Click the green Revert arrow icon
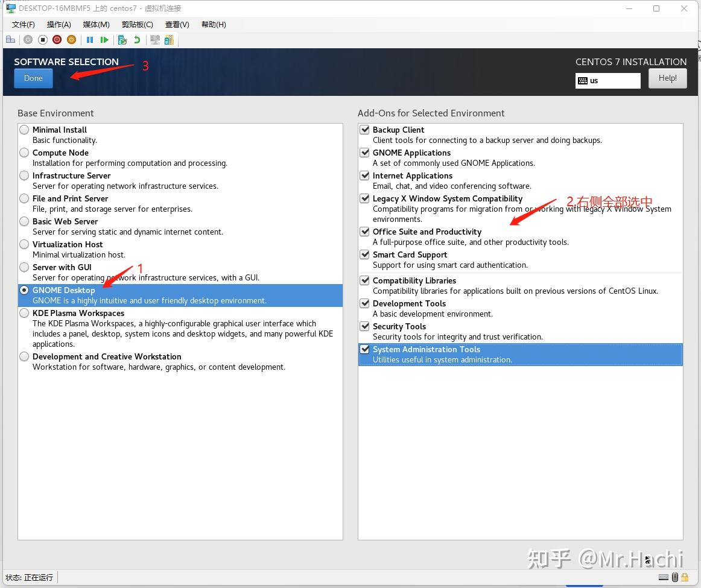 137,40
